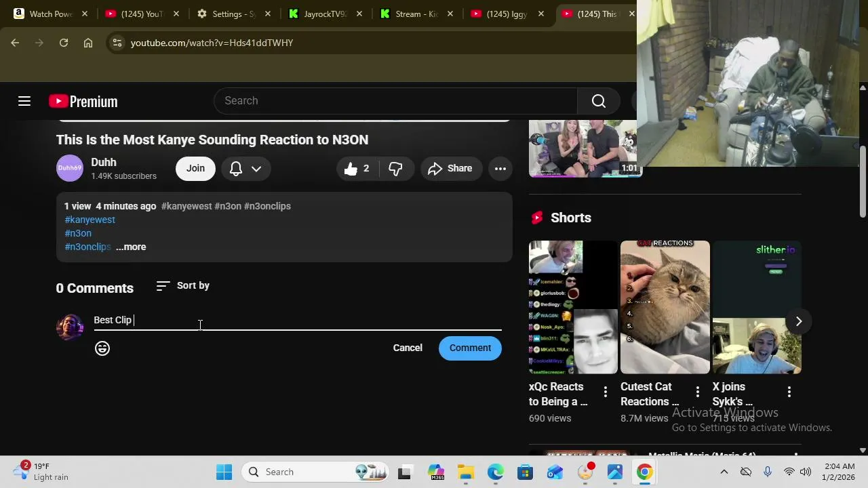
Task: Open Outlook from taskbar
Action: 555,472
